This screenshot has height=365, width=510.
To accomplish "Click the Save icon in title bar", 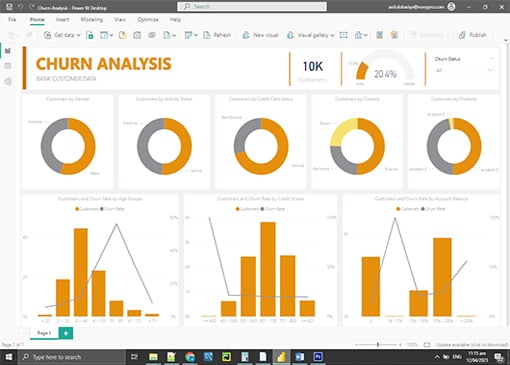I will [9, 7].
